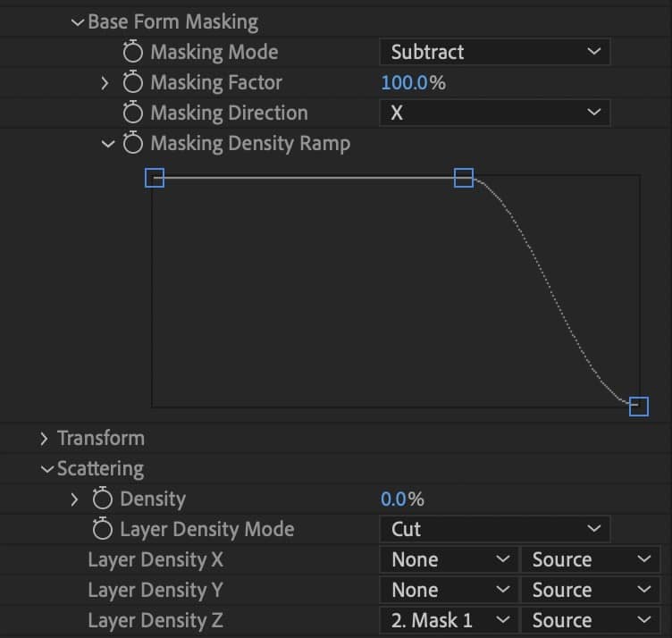This screenshot has height=638, width=672.
Task: Open the Masking Direction X dropdown
Action: point(494,113)
